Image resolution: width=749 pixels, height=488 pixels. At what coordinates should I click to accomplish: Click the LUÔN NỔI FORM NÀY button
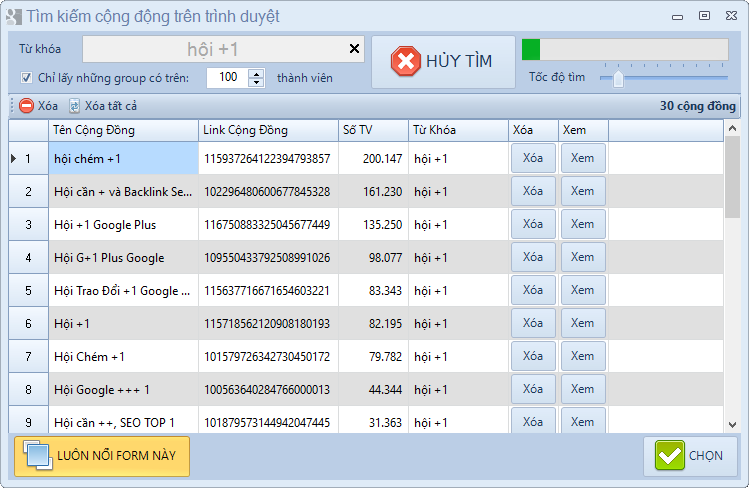click(x=102, y=456)
